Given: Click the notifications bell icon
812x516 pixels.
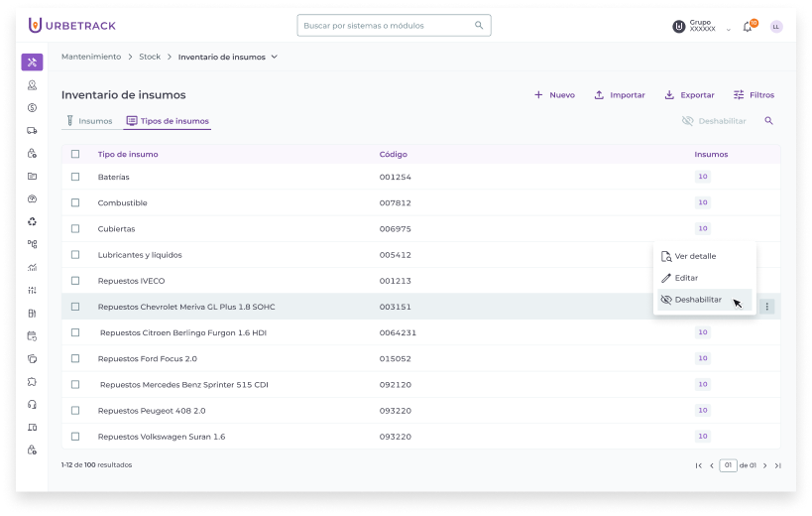Looking at the screenshot, I should pos(748,27).
